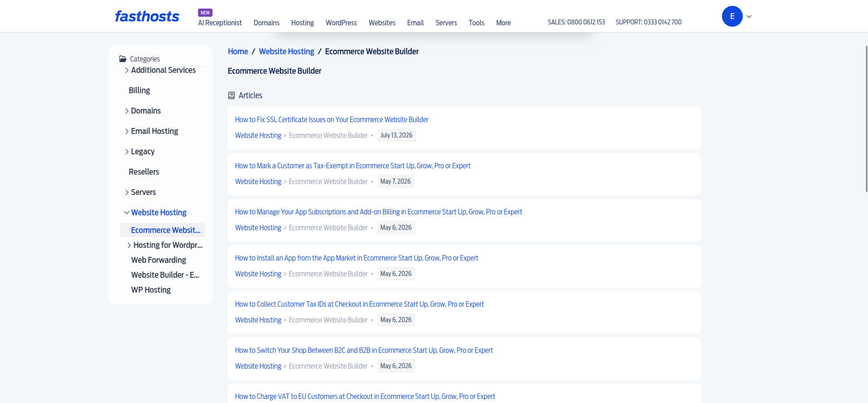Image resolution: width=868 pixels, height=403 pixels.
Task: Open the More navigation menu
Action: point(503,23)
